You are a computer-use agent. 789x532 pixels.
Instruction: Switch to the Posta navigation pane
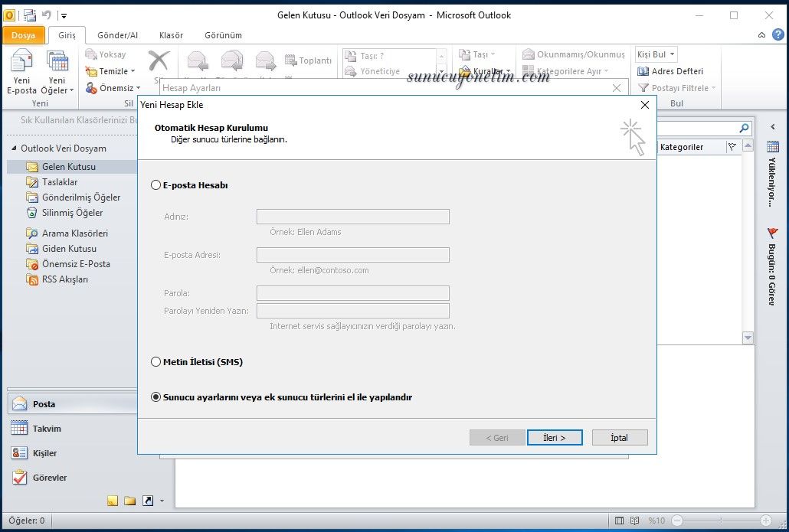pos(72,403)
